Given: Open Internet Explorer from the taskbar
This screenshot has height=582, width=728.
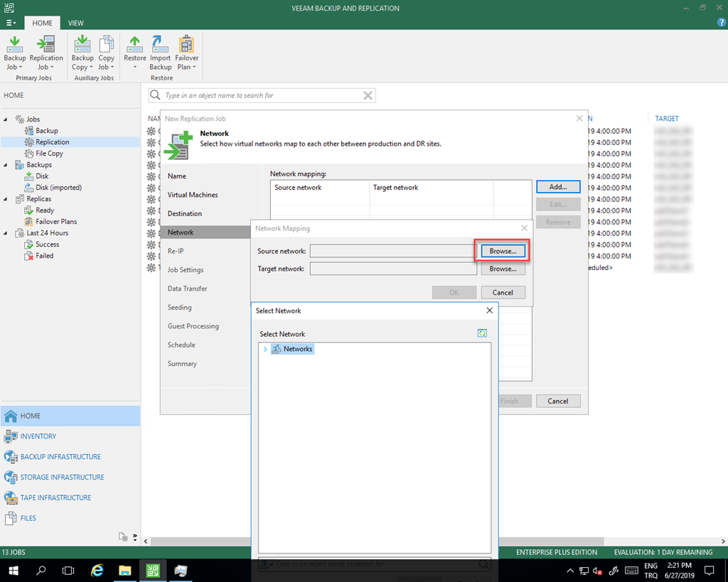Looking at the screenshot, I should coord(97,571).
